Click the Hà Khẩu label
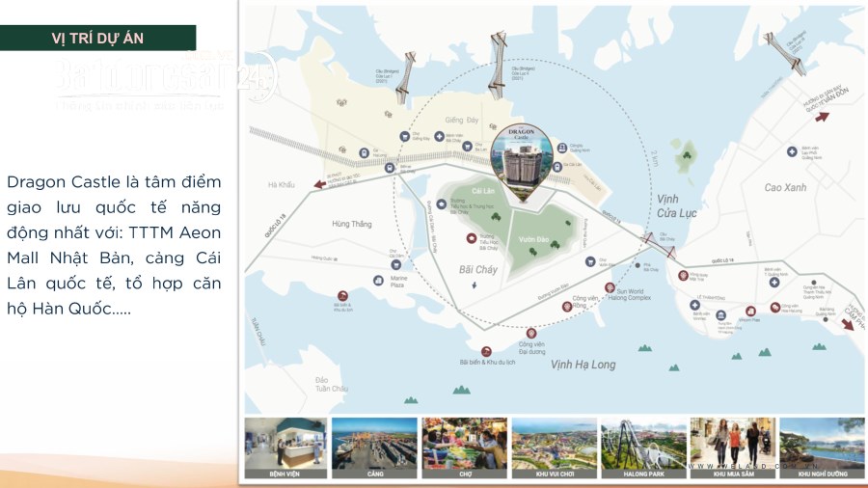Image resolution: width=868 pixels, height=488 pixels. pos(282,185)
